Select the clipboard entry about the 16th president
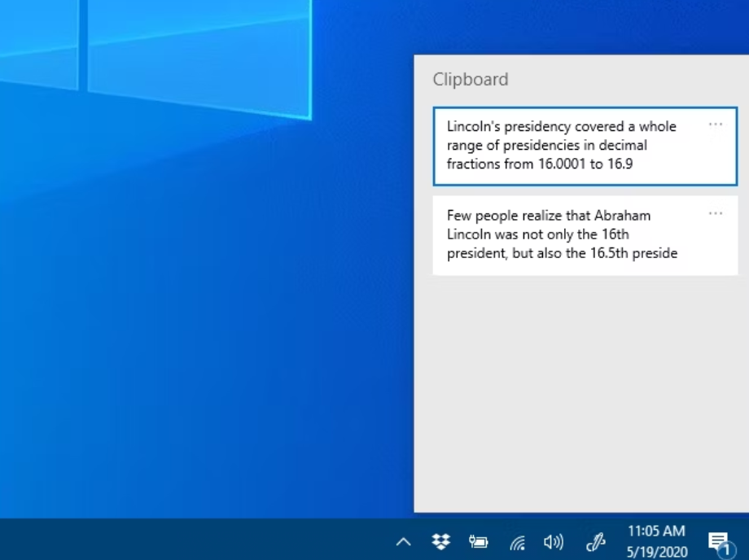Screen dimensions: 749x560 coord(570,234)
